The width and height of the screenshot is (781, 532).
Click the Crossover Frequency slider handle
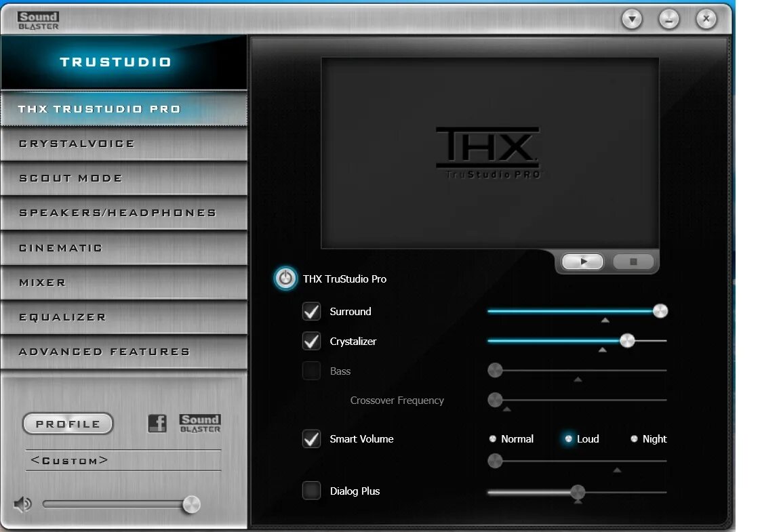(x=495, y=399)
